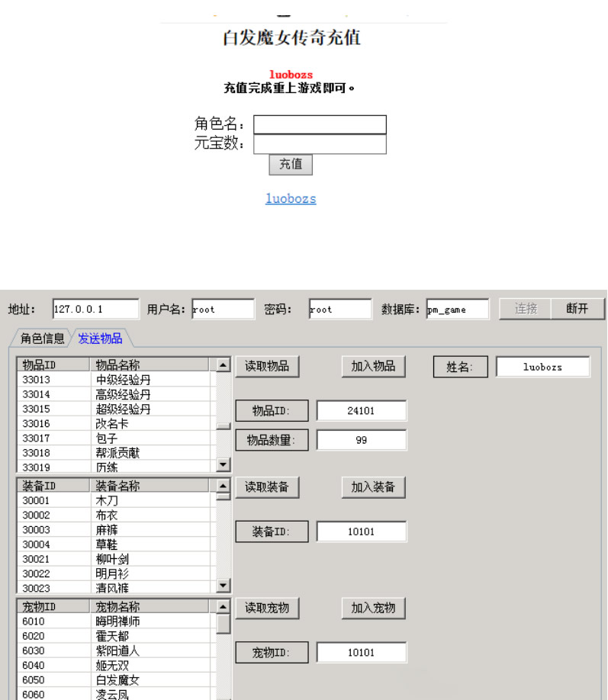Focus the 角色名 input field

320,125
